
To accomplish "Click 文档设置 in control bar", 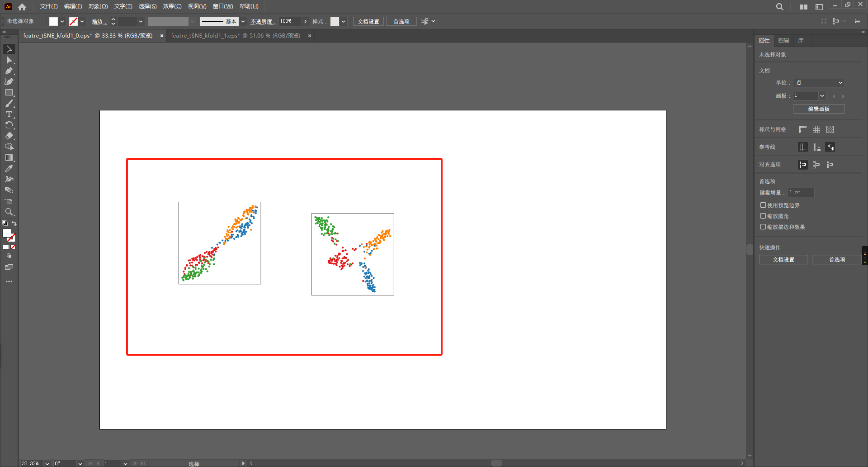I will (x=368, y=21).
